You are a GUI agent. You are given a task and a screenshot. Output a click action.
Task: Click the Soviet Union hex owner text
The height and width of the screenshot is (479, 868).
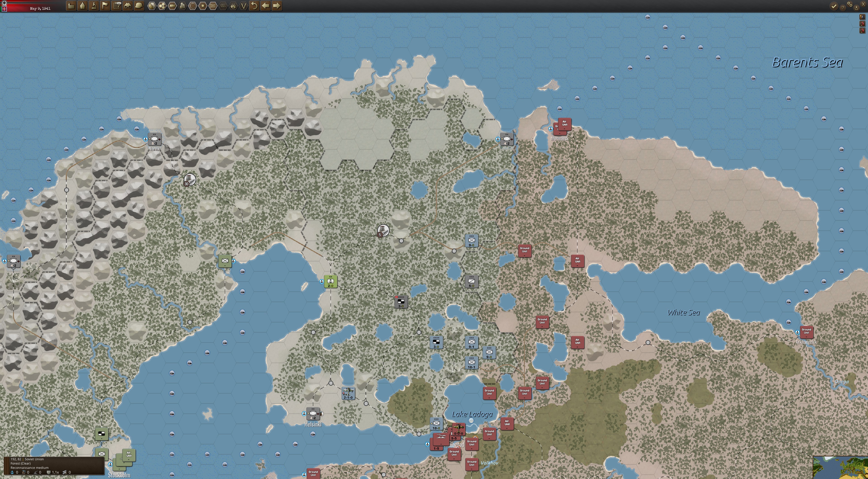34,459
